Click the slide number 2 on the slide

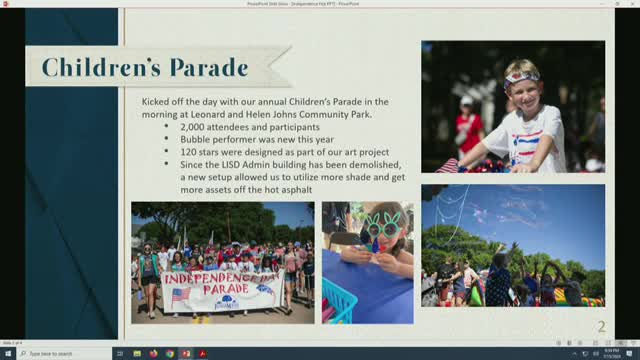pos(601,327)
